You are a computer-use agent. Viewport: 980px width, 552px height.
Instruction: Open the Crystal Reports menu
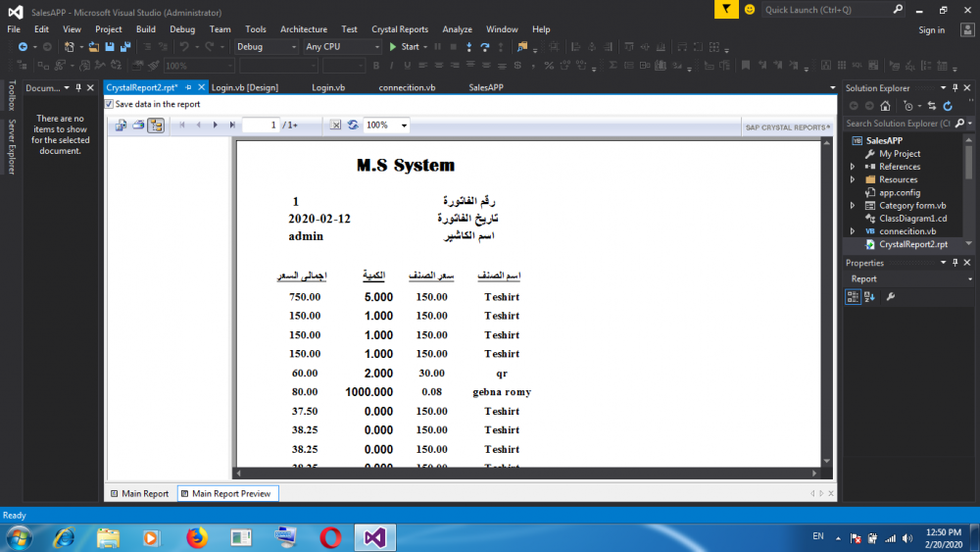[x=400, y=29]
